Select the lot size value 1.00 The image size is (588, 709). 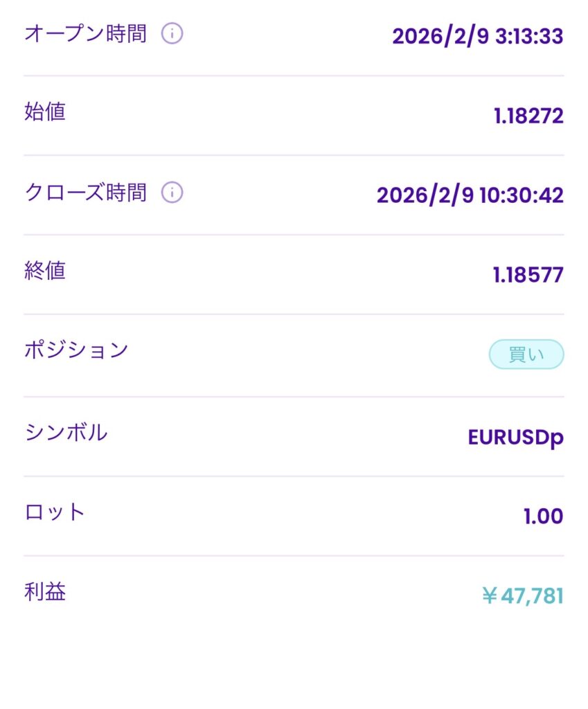point(543,517)
